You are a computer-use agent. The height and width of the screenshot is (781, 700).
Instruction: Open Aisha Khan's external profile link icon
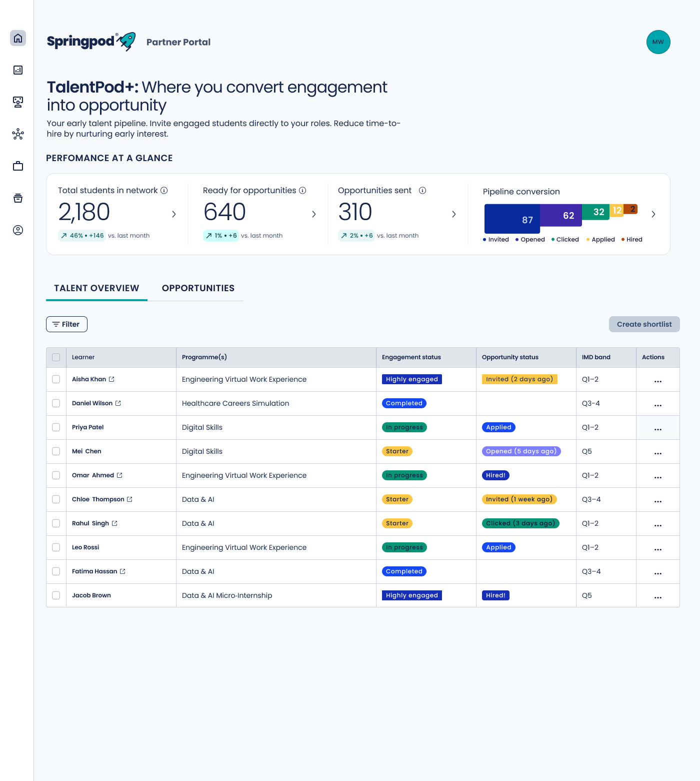(x=111, y=379)
